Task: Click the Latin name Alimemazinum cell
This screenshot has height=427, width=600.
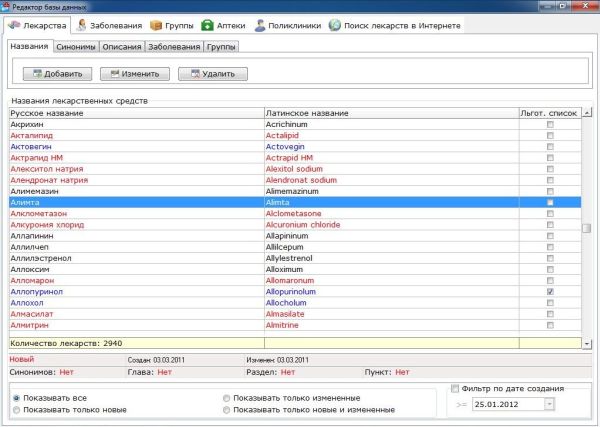Action: tap(391, 191)
